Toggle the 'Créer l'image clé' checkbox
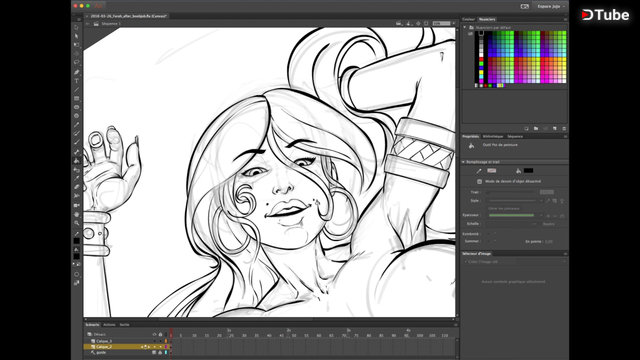This screenshot has width=640, height=360. coord(466,262)
